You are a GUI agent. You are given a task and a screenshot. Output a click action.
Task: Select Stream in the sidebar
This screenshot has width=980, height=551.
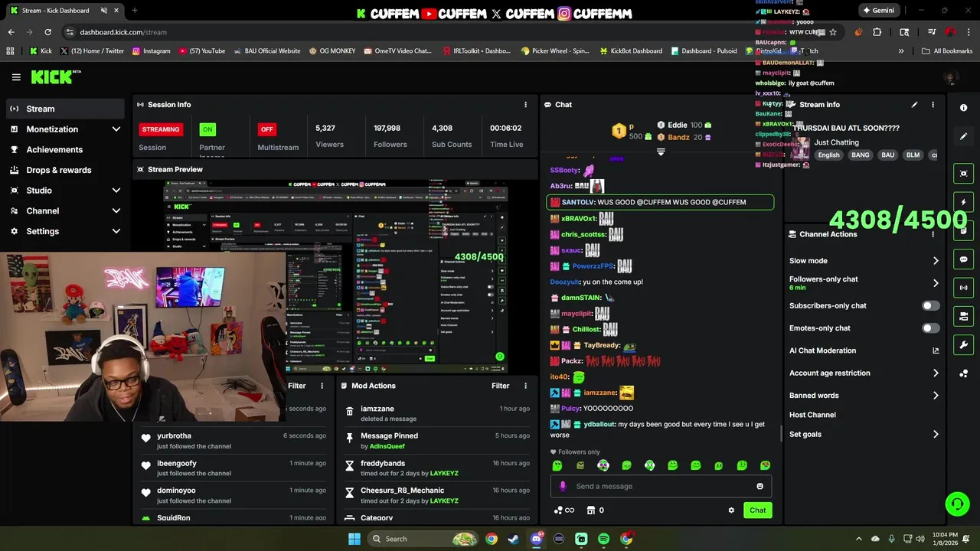65,109
